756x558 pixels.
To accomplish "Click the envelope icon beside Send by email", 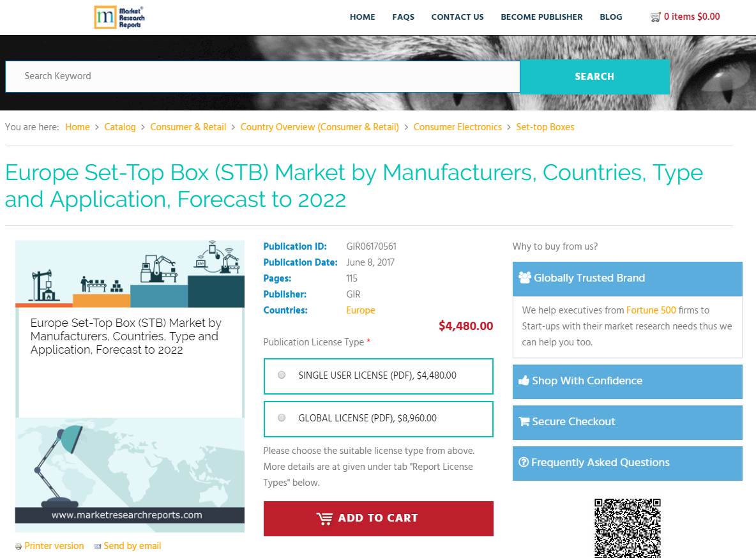I will click(x=98, y=546).
